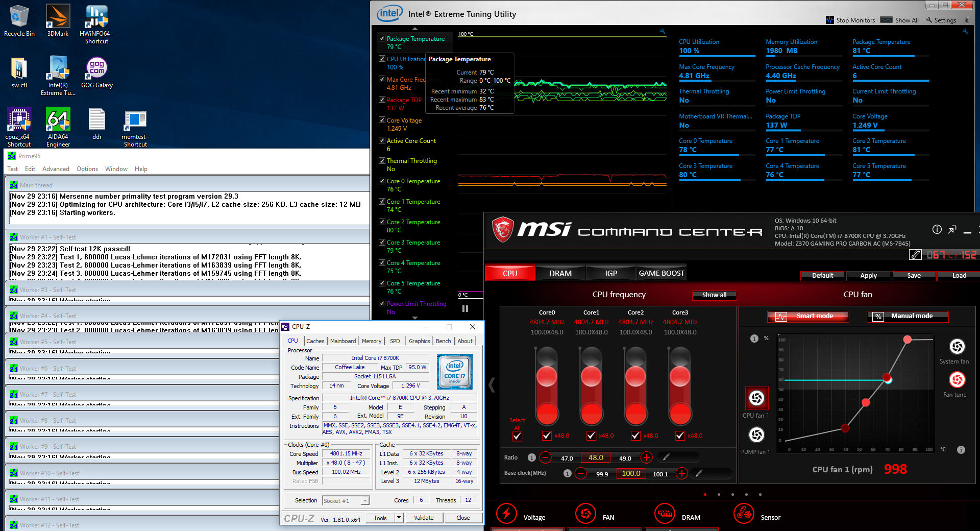
Task: Pause the Intel XTU monitor graph
Action: [465, 308]
